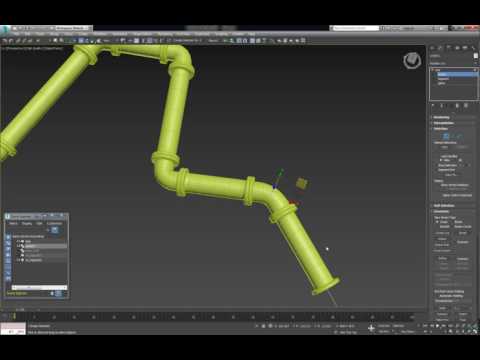Click the highlighted icon beside Scene Explorer search
The width and height of the screenshot is (480, 360).
pos(55,230)
